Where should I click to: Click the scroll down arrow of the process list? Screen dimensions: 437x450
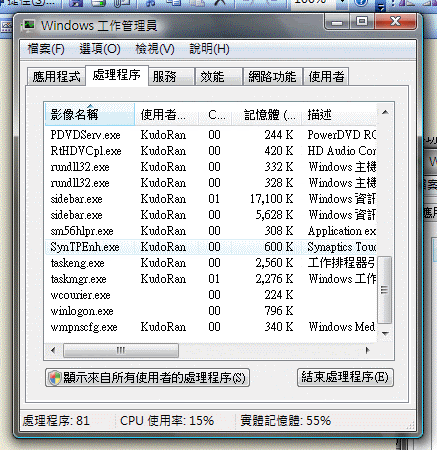pyautogui.click(x=385, y=333)
